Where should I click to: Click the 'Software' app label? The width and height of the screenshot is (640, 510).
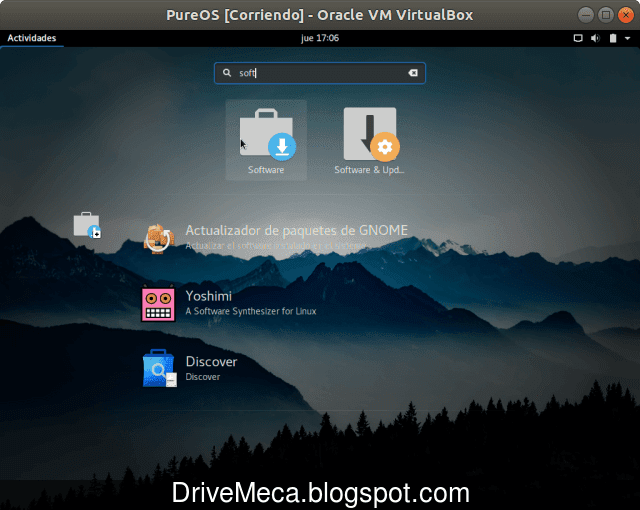pos(266,170)
